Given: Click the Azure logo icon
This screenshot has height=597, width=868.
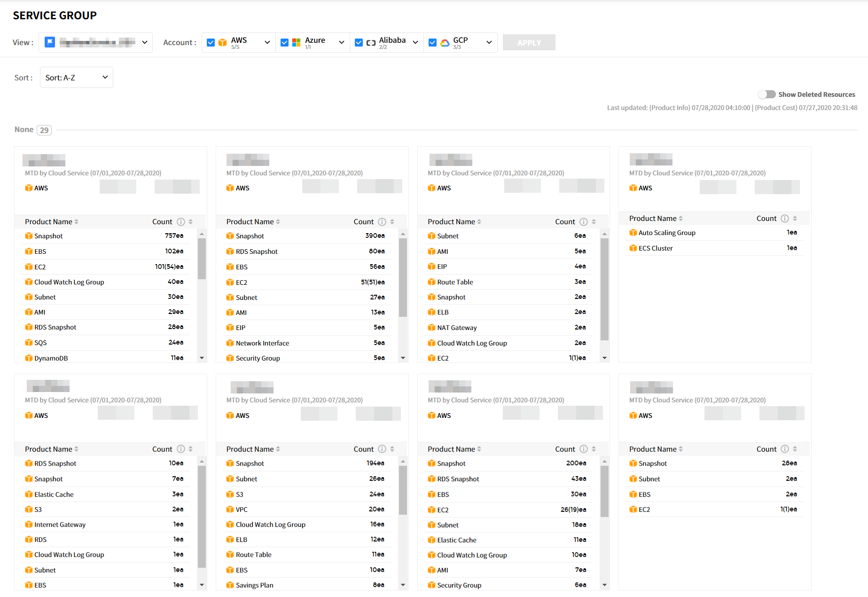Looking at the screenshot, I should click(296, 43).
